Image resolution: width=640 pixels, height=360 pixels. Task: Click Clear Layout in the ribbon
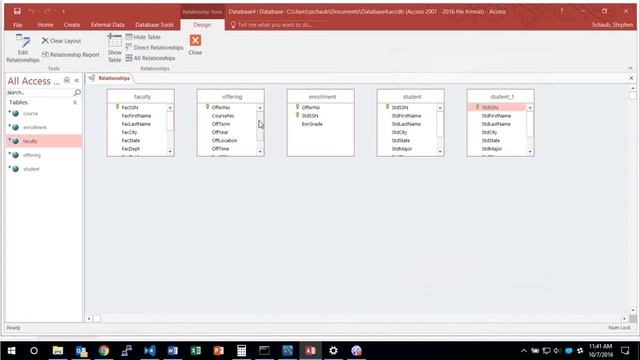(61, 41)
